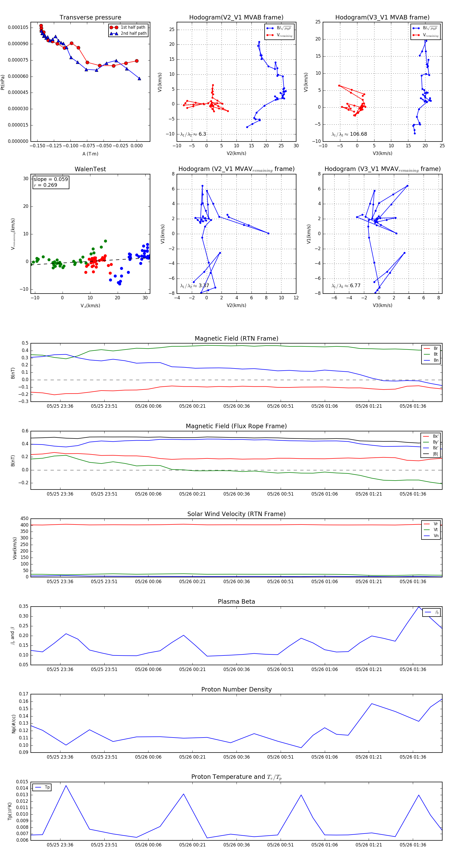Click the 'Tp' legend entry
The image size is (473, 868).
coord(42,787)
